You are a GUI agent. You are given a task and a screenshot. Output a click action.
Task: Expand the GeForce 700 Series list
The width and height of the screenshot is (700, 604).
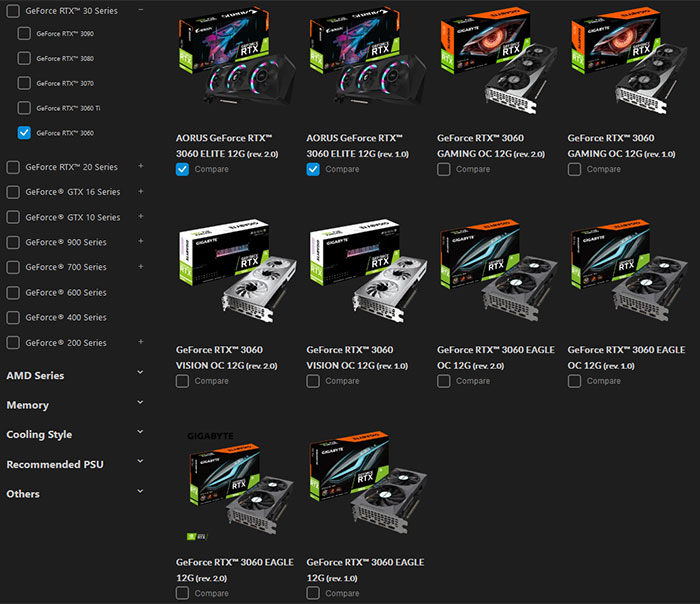coord(141,267)
